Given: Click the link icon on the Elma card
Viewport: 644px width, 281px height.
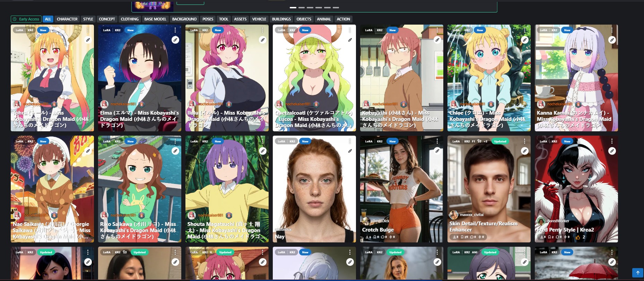Looking at the screenshot, I should point(175,40).
